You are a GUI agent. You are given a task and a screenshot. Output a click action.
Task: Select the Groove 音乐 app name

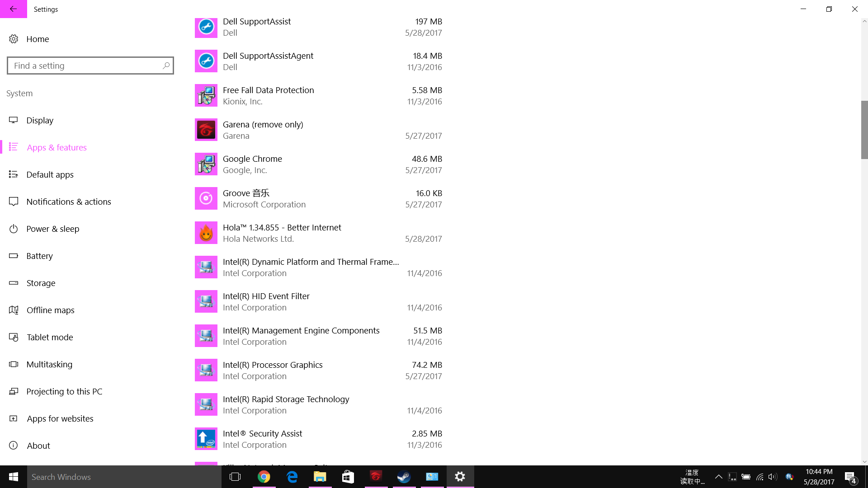[246, 193]
